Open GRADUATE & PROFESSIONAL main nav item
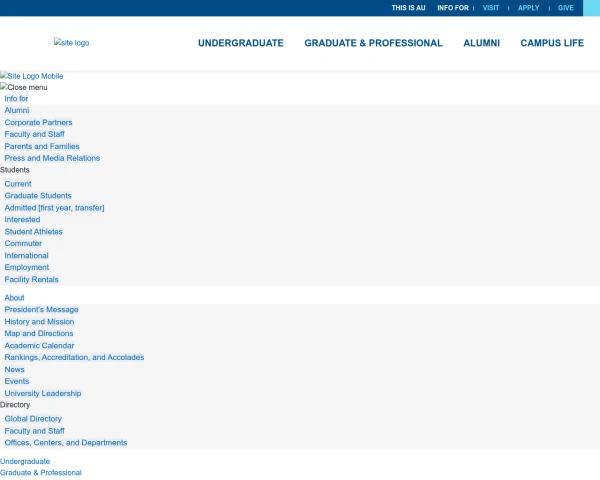Viewport: 600px width, 480px height. coord(373,43)
